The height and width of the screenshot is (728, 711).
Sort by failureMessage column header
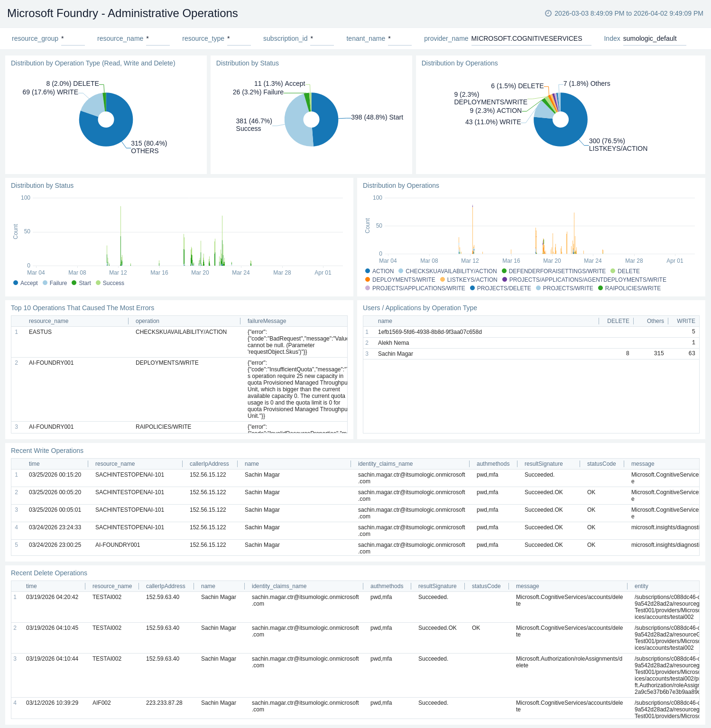pyautogui.click(x=267, y=321)
